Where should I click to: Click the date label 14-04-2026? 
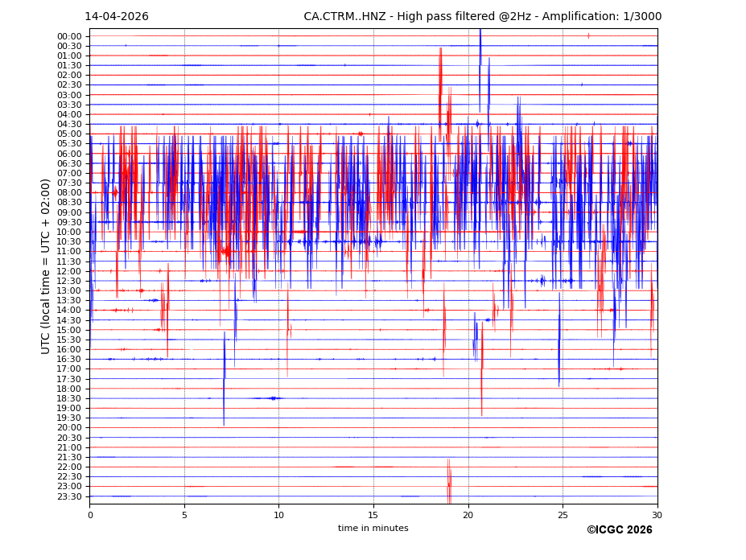point(117,17)
